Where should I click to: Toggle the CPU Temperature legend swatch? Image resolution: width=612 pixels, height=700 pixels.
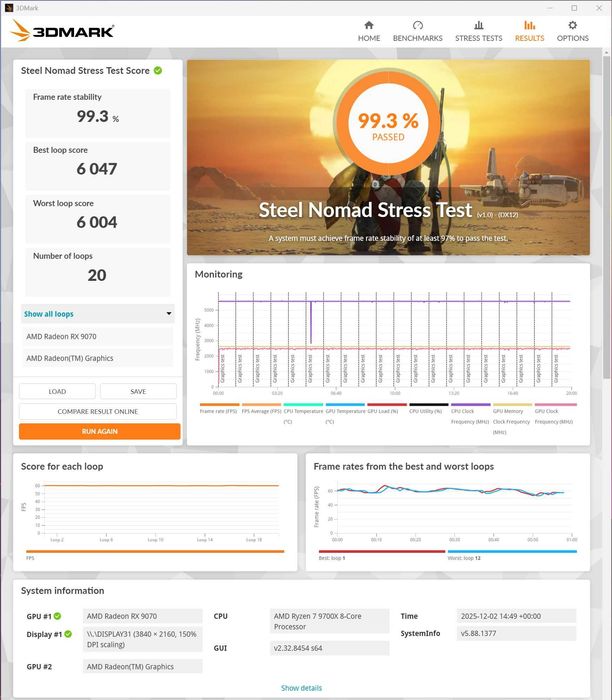pyautogui.click(x=303, y=405)
